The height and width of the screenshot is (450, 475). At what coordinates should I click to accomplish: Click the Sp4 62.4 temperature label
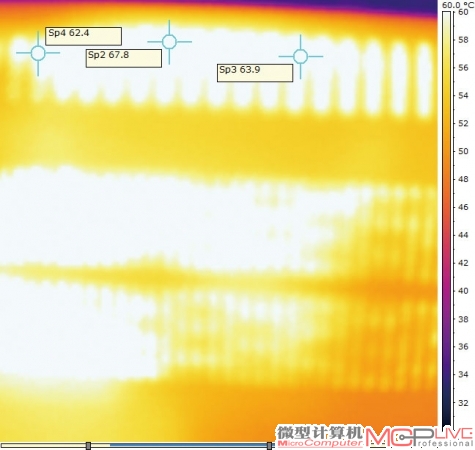83,36
